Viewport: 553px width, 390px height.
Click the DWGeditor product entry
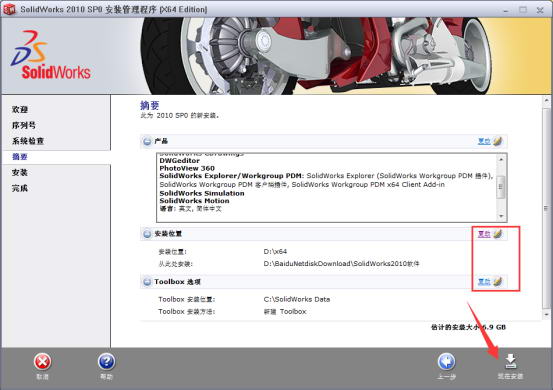point(180,160)
